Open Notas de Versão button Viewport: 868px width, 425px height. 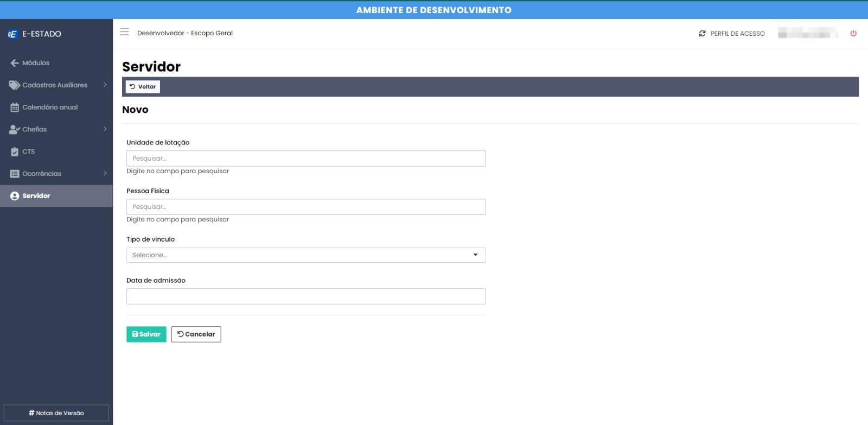[x=56, y=413]
